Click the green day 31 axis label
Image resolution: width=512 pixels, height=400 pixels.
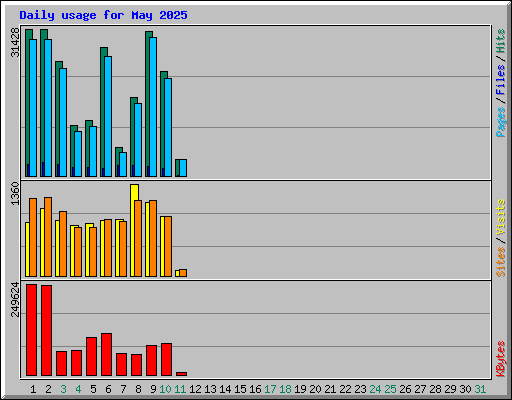tap(480, 389)
